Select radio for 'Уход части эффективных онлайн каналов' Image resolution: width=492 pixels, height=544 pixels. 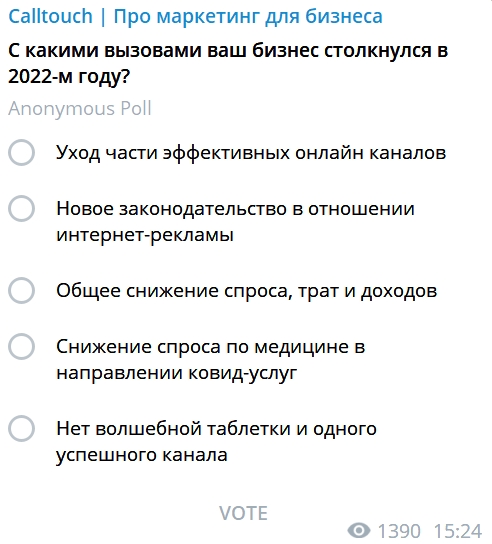[x=22, y=152]
